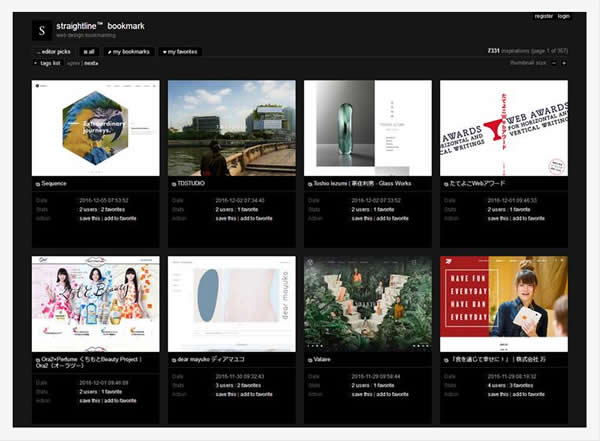Go to next page of inspirations
This screenshot has width=600, height=441.
coord(91,63)
